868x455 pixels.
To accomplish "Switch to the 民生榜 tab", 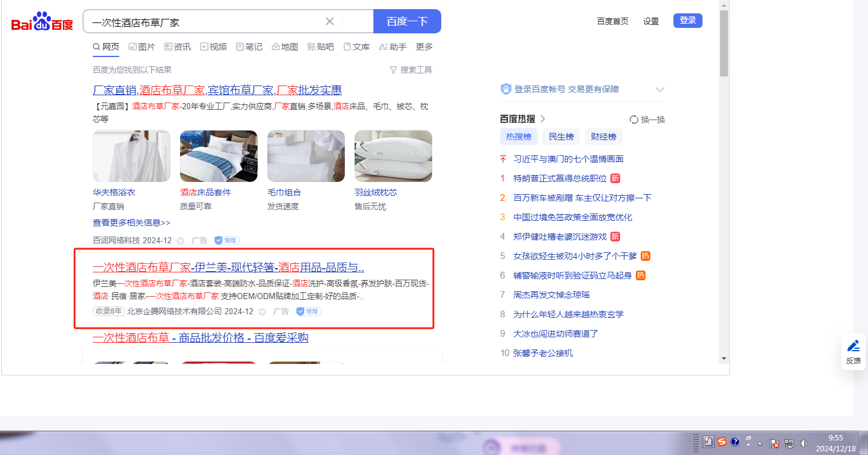I will coord(561,136).
